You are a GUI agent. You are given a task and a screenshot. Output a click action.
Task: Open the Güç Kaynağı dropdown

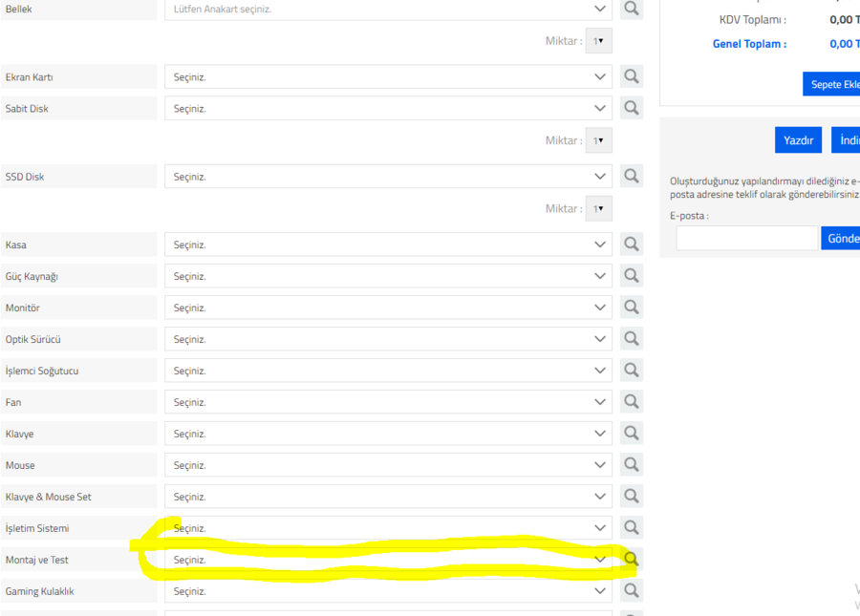point(388,276)
